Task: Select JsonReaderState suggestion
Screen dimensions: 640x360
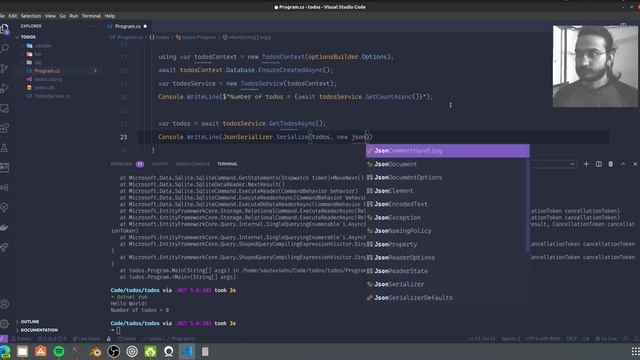Action: 447,271
